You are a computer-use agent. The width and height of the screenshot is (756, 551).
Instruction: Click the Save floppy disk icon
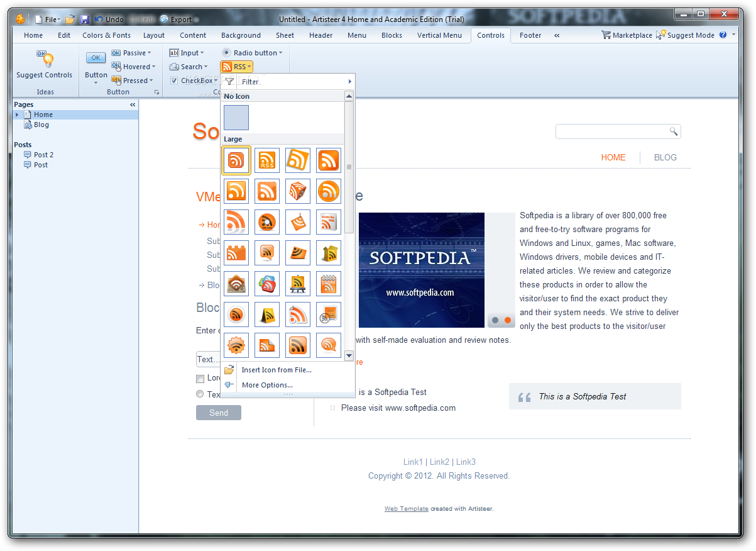coord(85,19)
